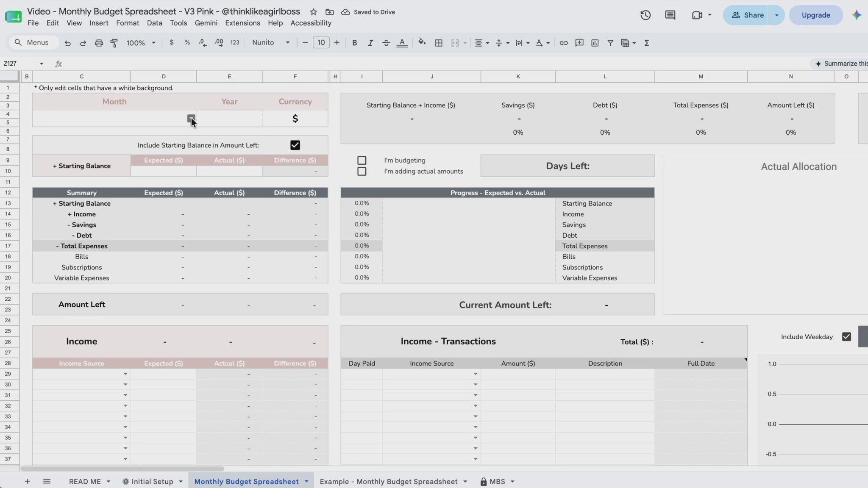Click the Redo arrow icon
Image resolution: width=868 pixels, height=488 pixels.
click(x=83, y=43)
